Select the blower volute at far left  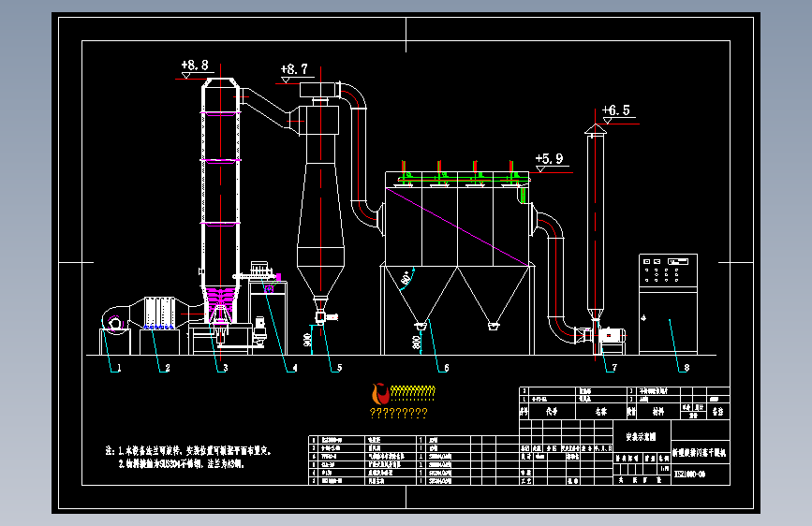coord(114,320)
